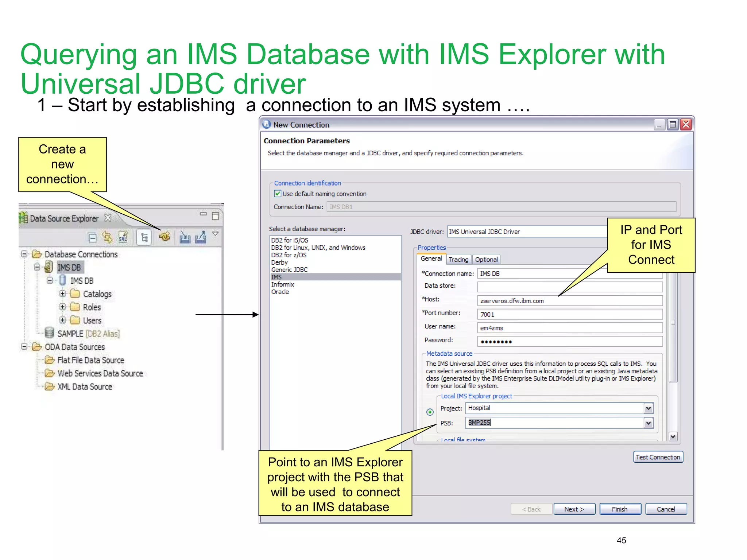Click the ODA Data Sources folder icon
This screenshot has height=560, width=747.
coord(37,346)
